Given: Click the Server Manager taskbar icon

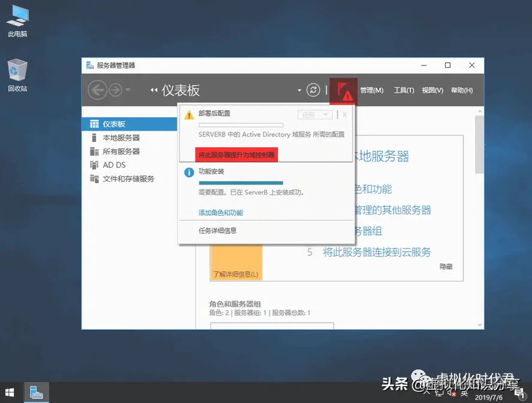Looking at the screenshot, I should click(36, 392).
